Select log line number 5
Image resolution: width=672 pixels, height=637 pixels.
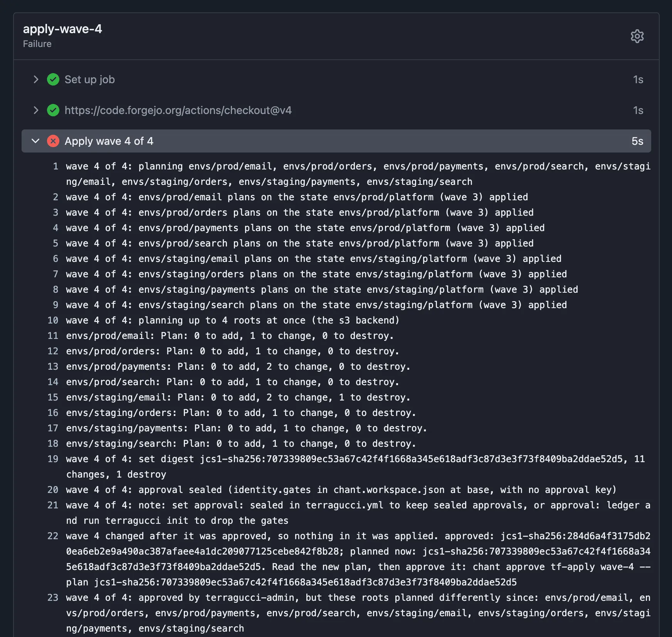pos(55,243)
